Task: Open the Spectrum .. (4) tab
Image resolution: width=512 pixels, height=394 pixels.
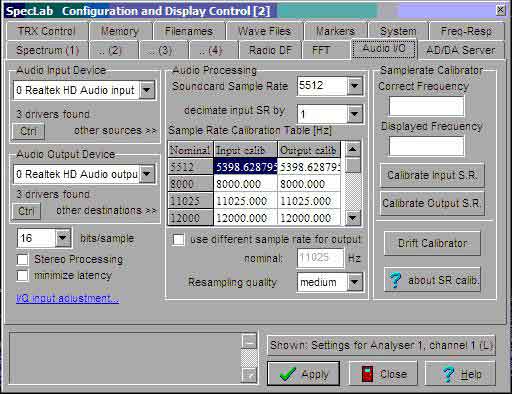Action: pyautogui.click(x=214, y=50)
